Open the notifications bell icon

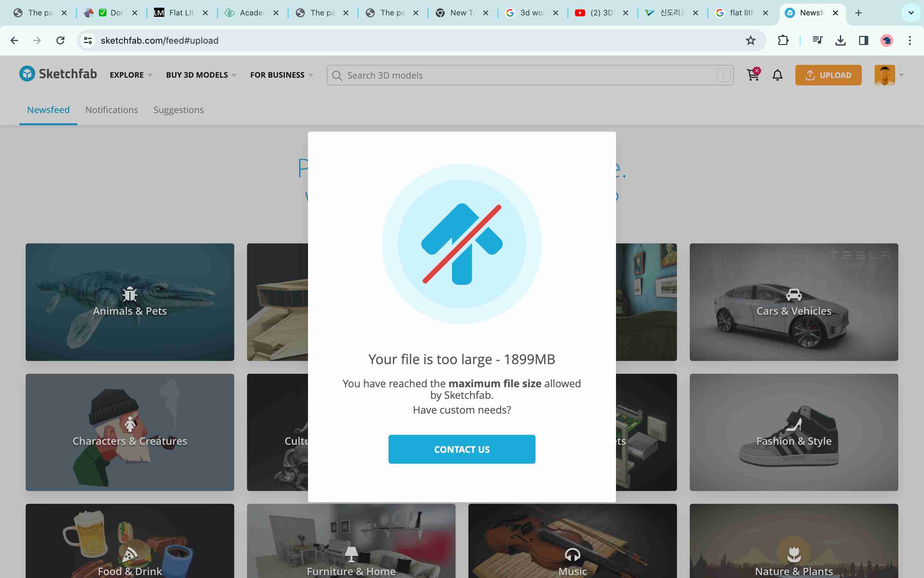[x=777, y=75]
